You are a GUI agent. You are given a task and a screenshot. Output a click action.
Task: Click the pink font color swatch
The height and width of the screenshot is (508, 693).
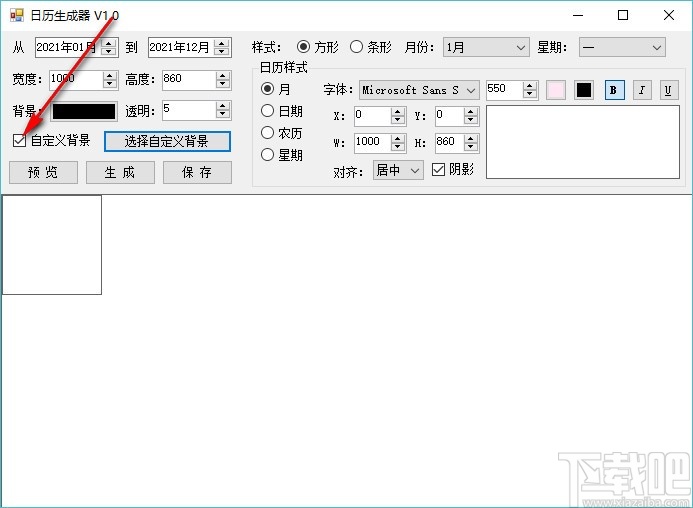click(556, 90)
